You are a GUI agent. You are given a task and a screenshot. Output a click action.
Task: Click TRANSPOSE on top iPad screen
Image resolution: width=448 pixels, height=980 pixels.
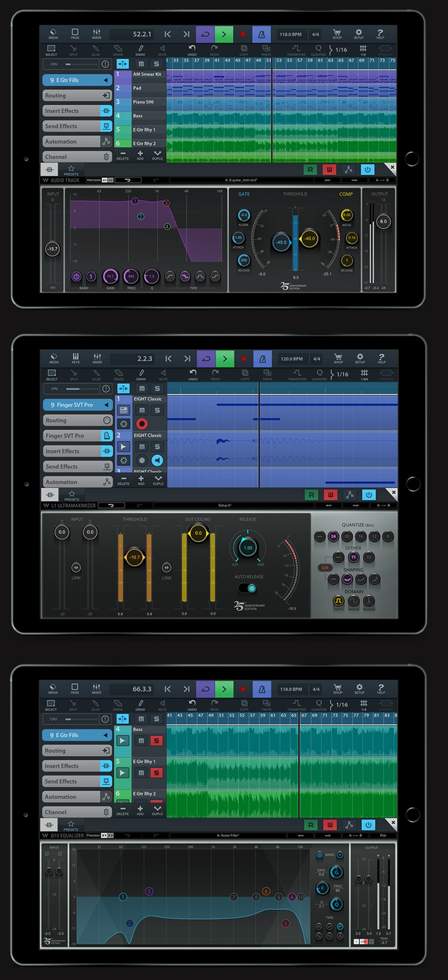tap(295, 50)
